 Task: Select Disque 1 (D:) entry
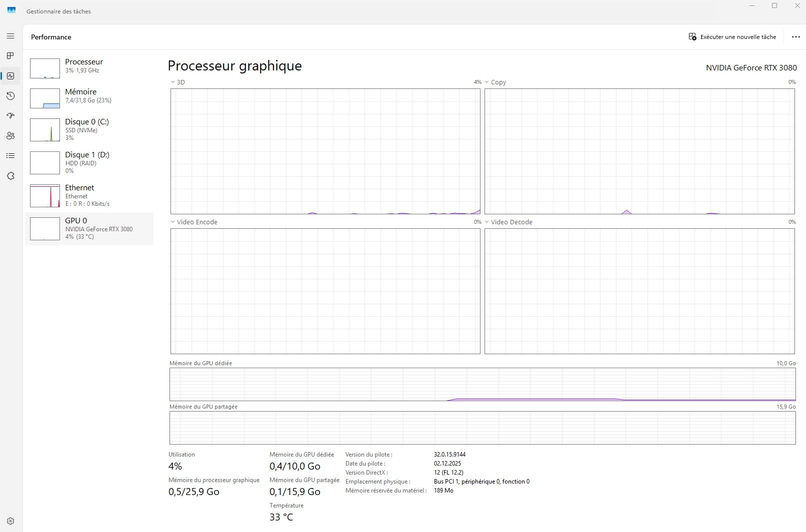coord(89,162)
